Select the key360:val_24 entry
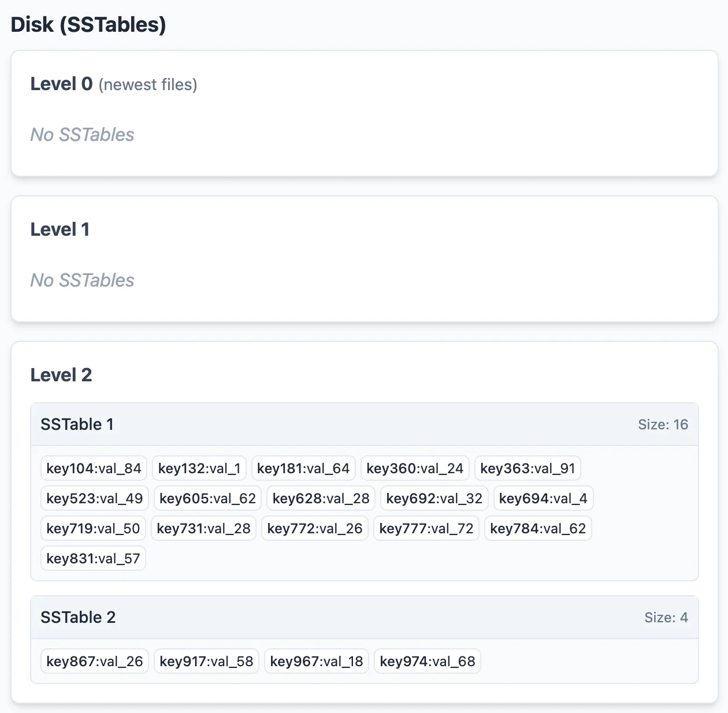 tap(415, 469)
